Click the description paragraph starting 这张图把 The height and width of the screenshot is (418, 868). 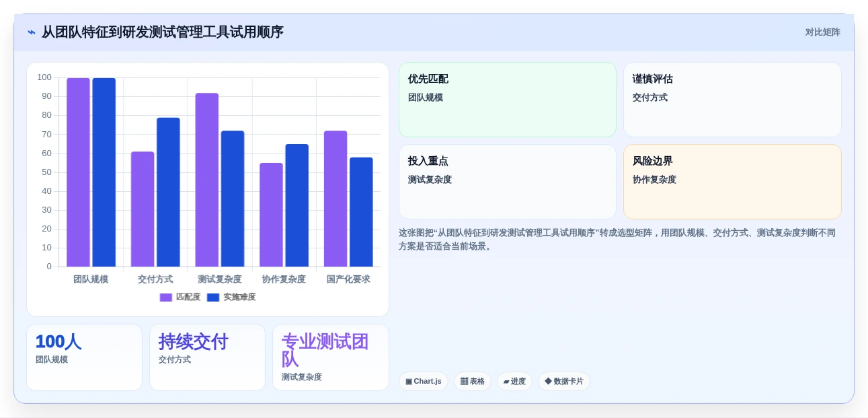click(617, 240)
